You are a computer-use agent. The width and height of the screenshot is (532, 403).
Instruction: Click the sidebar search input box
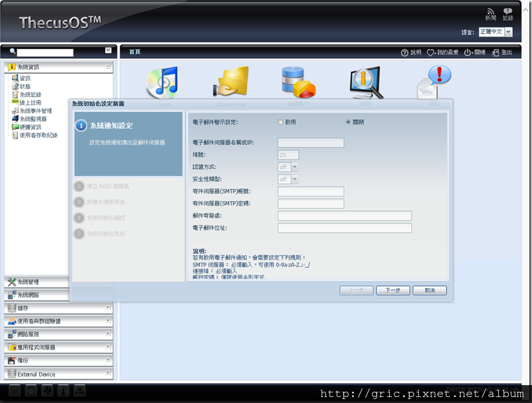pos(45,52)
